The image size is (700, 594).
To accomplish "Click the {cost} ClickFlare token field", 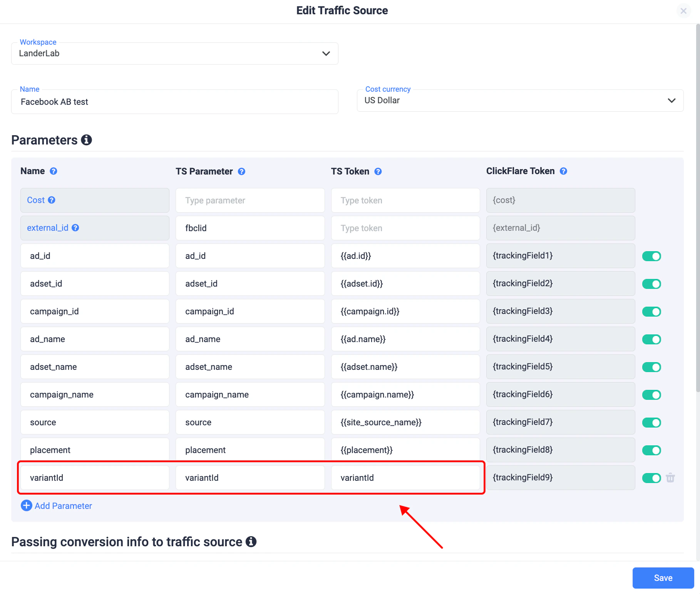I will pyautogui.click(x=561, y=200).
